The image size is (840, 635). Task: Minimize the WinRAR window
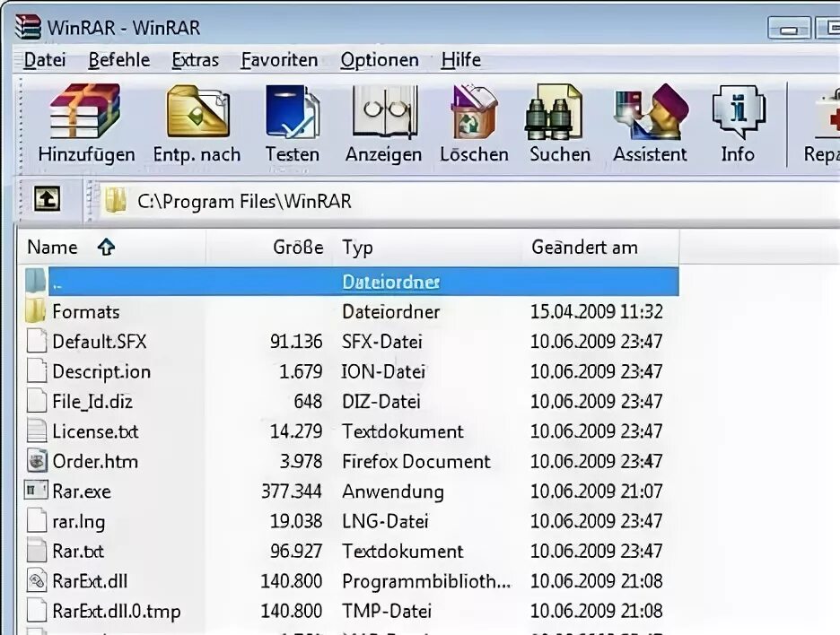tap(789, 28)
